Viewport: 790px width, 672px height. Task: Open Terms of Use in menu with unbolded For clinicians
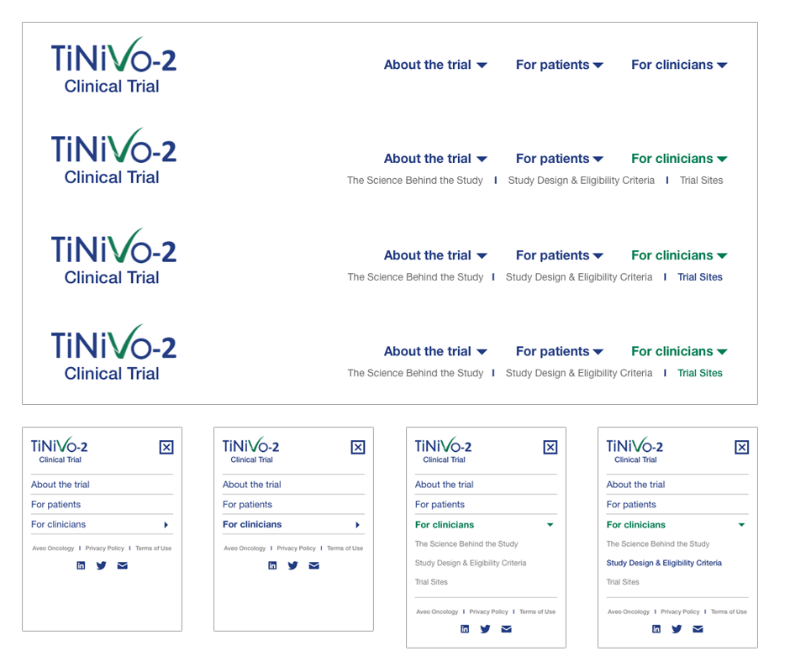click(x=154, y=548)
